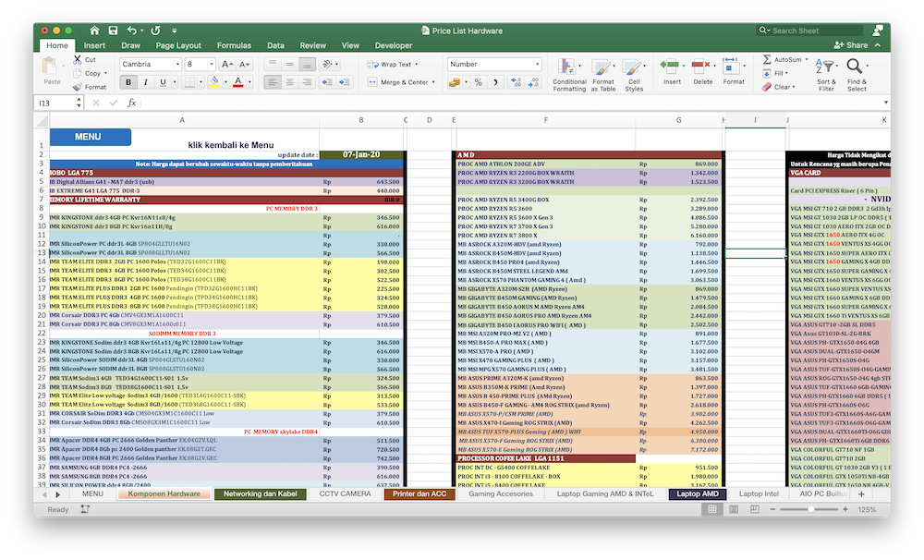Apply Conditional Formatting
This screenshot has width=924, height=560.
[x=569, y=74]
